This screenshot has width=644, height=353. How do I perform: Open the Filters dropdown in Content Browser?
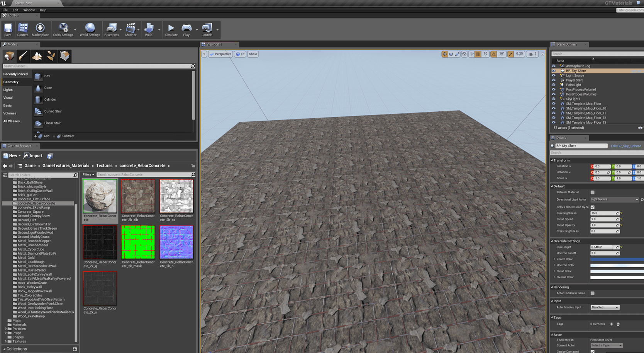(88, 175)
